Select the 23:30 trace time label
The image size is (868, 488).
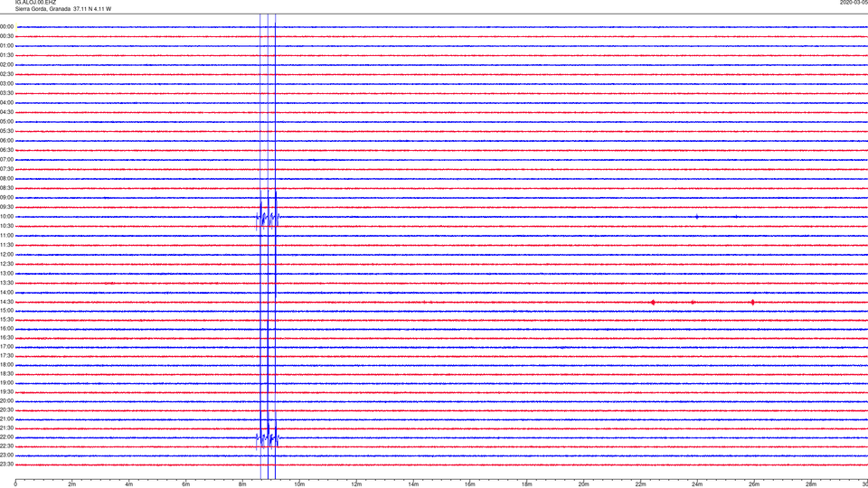pyautogui.click(x=6, y=465)
